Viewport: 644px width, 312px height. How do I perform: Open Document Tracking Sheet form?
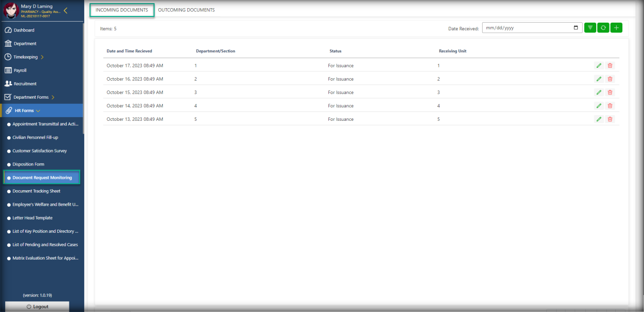point(36,191)
